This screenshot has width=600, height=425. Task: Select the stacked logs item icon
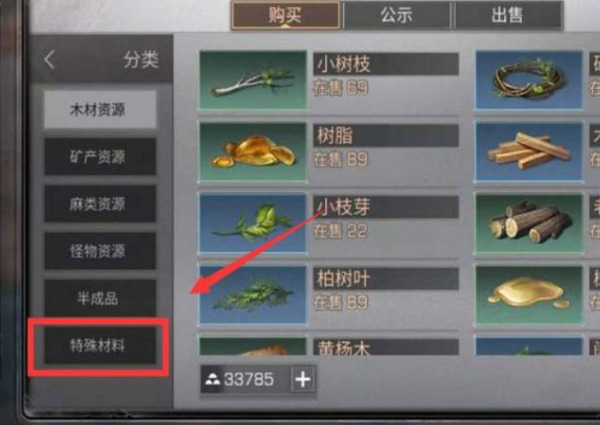(x=529, y=223)
